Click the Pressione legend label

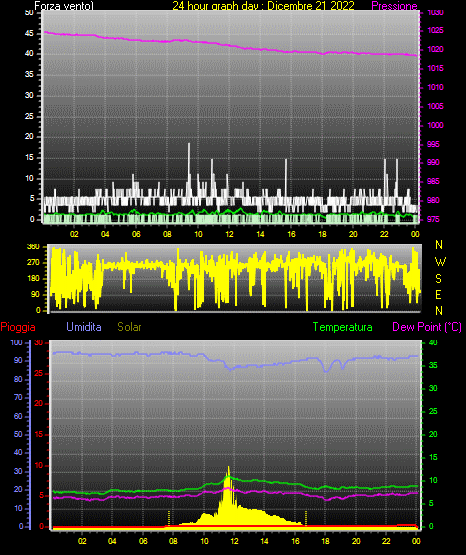coord(394,6)
